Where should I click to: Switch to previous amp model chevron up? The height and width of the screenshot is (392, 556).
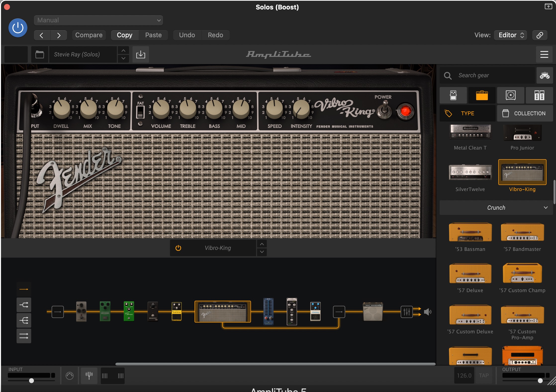click(262, 244)
